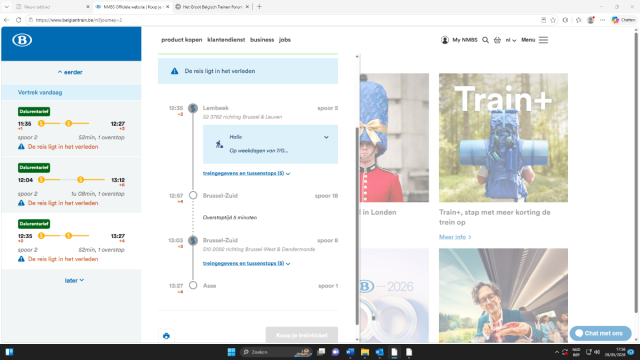The height and width of the screenshot is (360, 640).
Task: Select the 12:04 to 13:12 journey
Action: pos(71,185)
